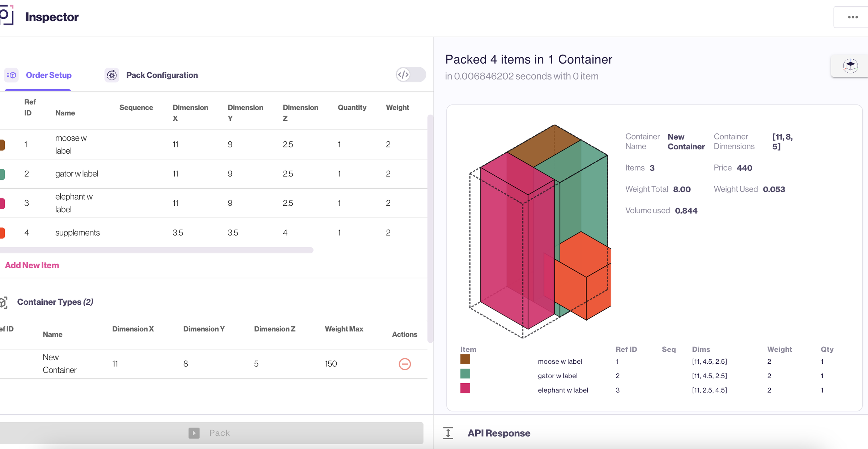The height and width of the screenshot is (449, 868).
Task: Click 'Packed 4 items in 1 Container' heading
Action: (528, 59)
